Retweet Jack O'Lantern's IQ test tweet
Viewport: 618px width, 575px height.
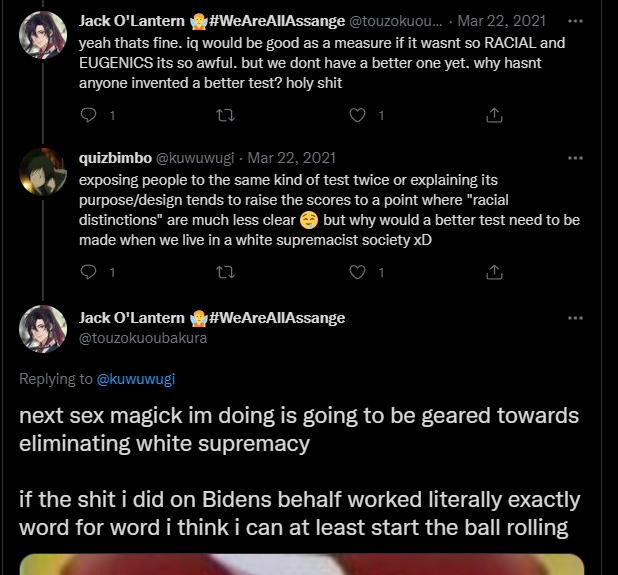[x=224, y=115]
